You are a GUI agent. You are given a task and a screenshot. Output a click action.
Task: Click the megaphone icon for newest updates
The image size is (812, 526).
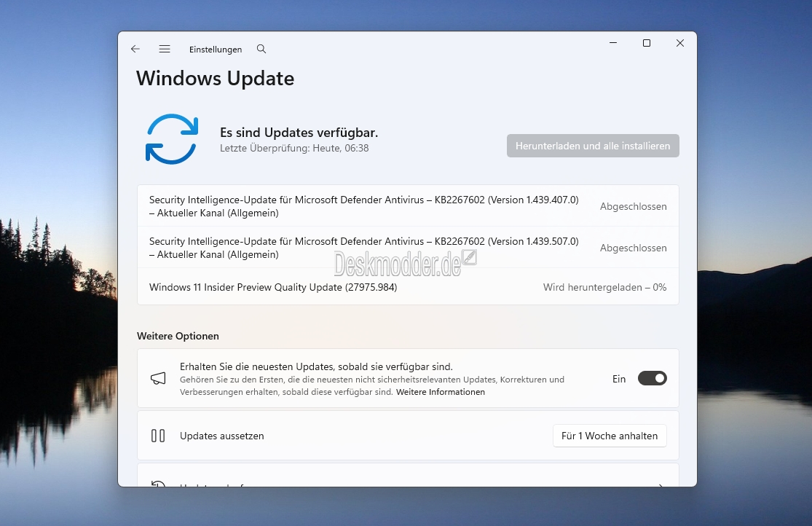pos(158,378)
